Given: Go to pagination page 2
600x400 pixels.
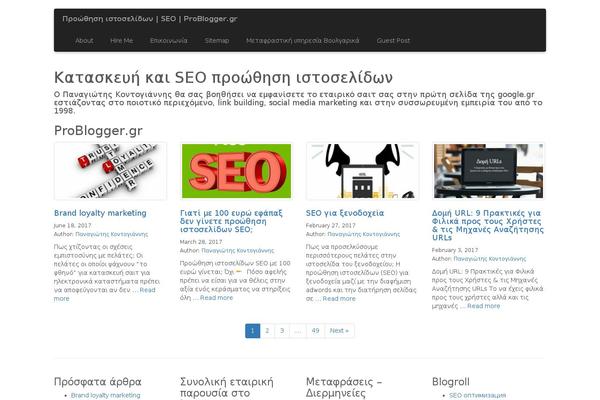Looking at the screenshot, I should pyautogui.click(x=267, y=331).
